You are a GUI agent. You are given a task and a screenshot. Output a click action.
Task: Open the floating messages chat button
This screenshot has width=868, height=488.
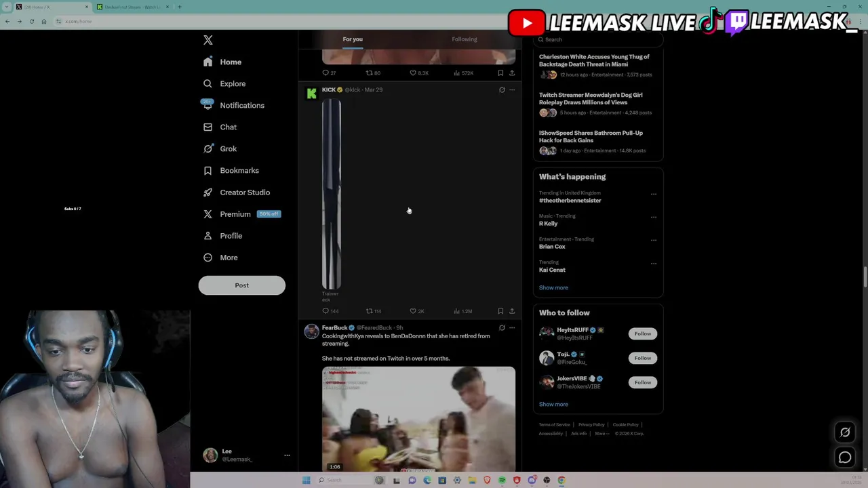click(845, 457)
